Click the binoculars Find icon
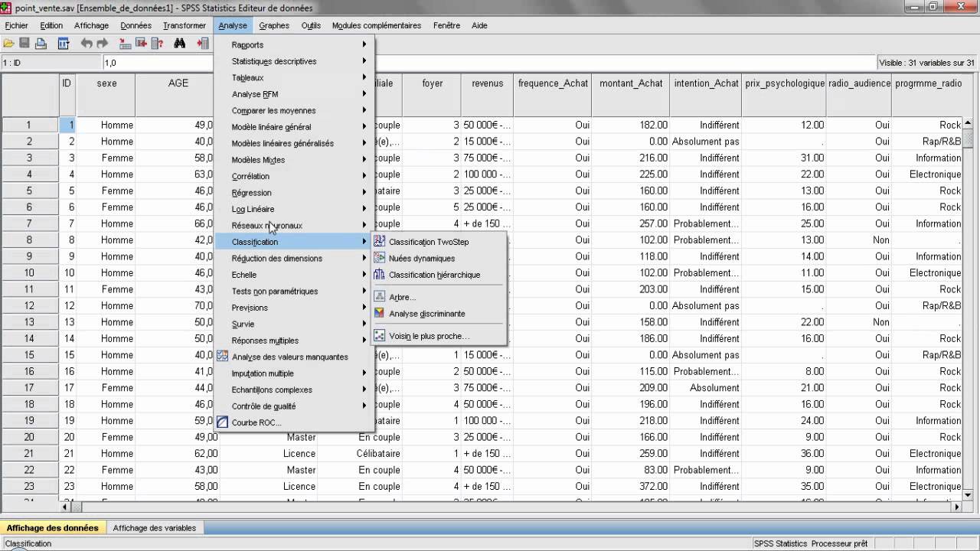Image resolution: width=980 pixels, height=551 pixels. click(180, 44)
